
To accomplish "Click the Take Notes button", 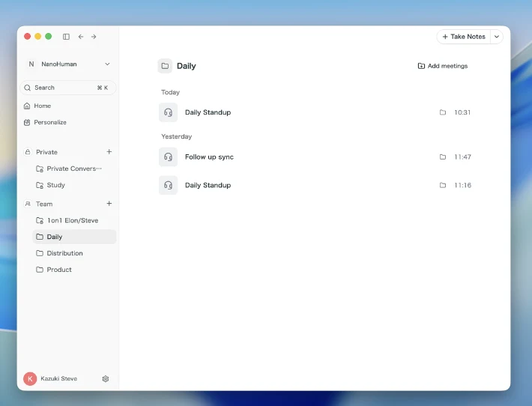I will [x=464, y=37].
